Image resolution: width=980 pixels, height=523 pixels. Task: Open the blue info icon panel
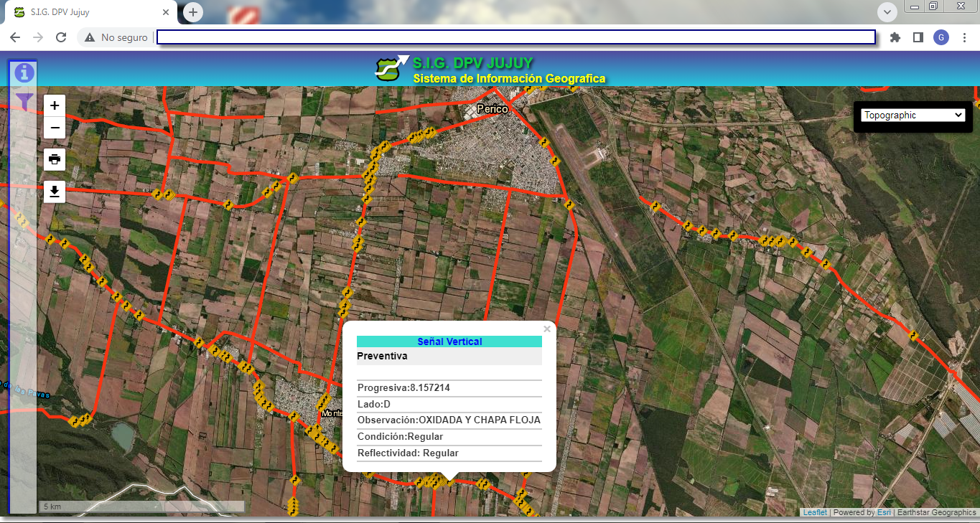coord(24,72)
